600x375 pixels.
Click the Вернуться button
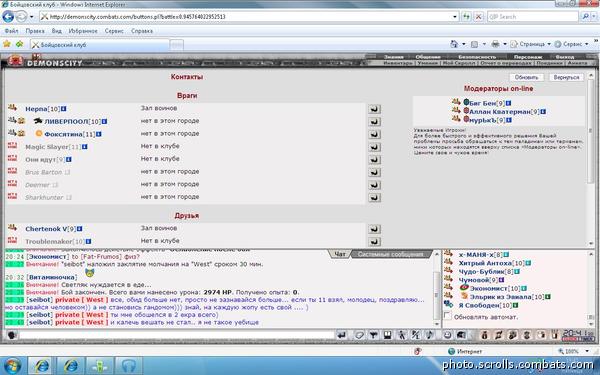tap(566, 77)
